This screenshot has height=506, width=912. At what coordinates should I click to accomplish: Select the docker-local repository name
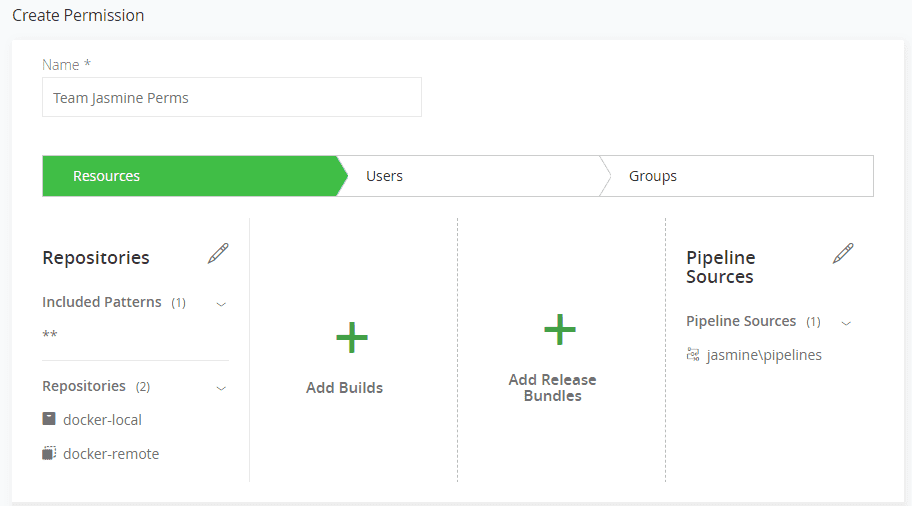pyautogui.click(x=102, y=420)
